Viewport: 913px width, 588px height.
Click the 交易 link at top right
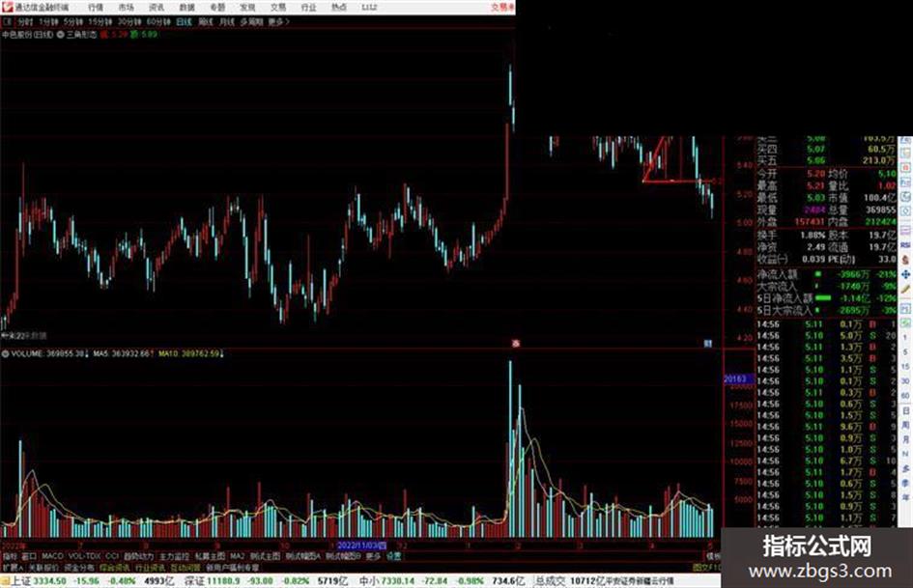pyautogui.click(x=502, y=7)
